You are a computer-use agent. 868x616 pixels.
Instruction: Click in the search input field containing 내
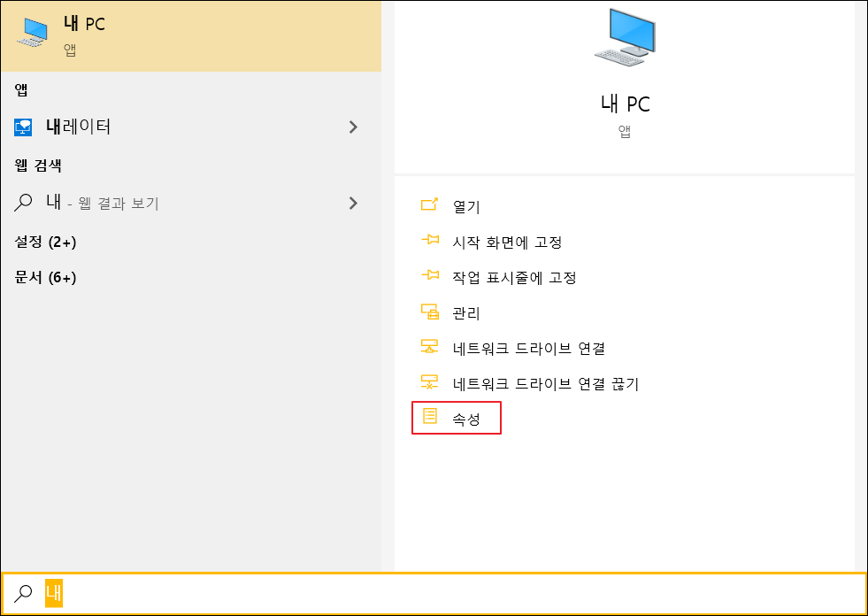(x=434, y=593)
